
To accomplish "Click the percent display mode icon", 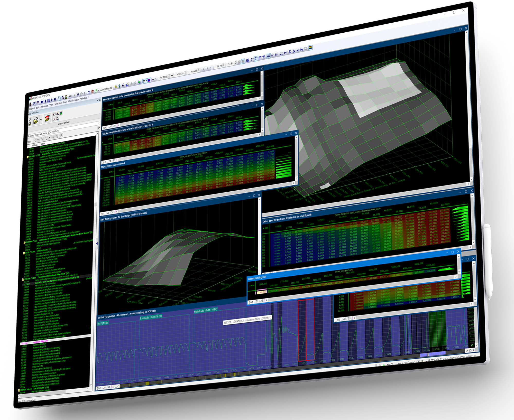I will [290, 52].
